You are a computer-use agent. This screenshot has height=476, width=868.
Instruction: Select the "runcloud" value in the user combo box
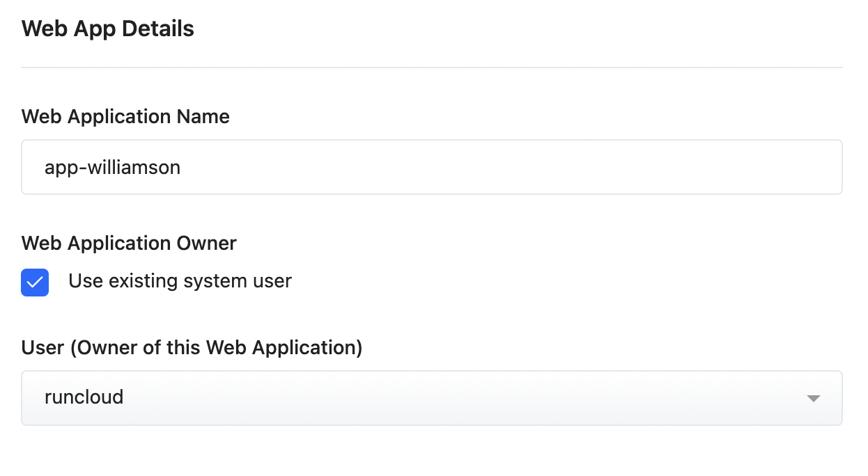[84, 397]
